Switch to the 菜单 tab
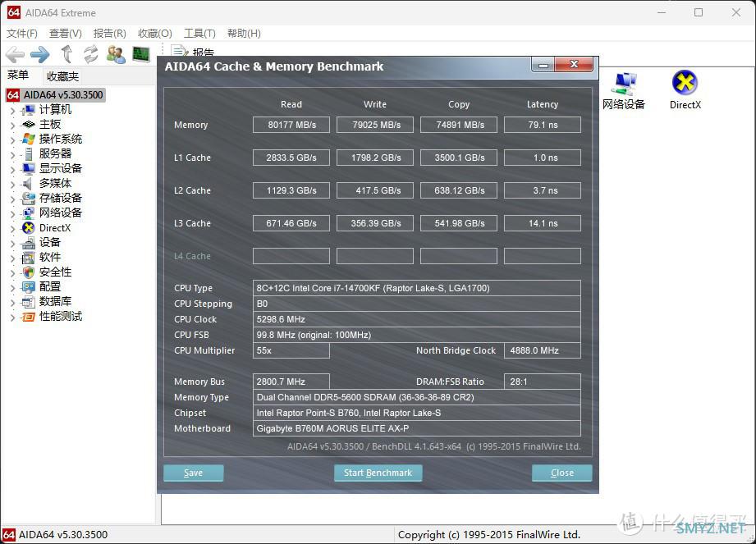 click(18, 75)
